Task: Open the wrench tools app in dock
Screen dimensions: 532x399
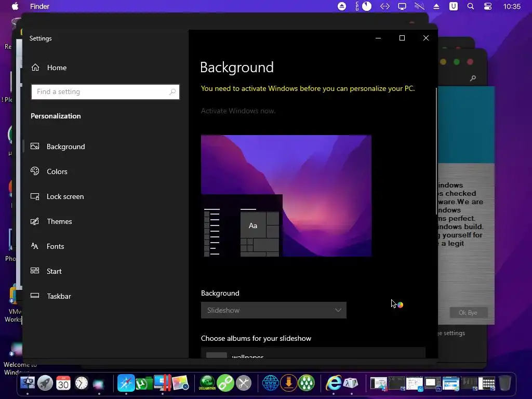Action: coord(243,383)
